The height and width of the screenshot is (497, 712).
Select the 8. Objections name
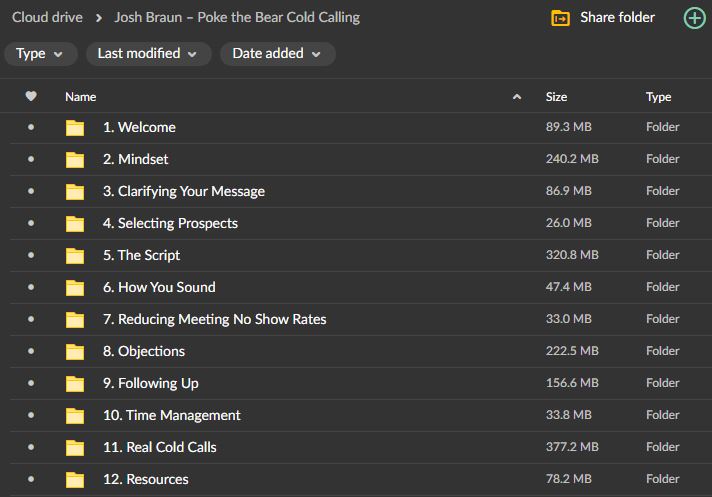pos(144,351)
